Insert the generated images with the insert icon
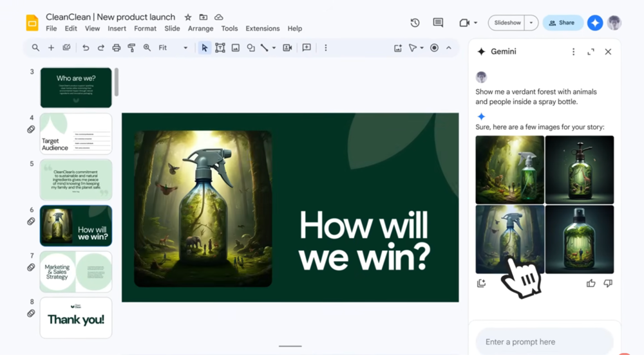Screen dimensions: 644x355 [481, 283]
